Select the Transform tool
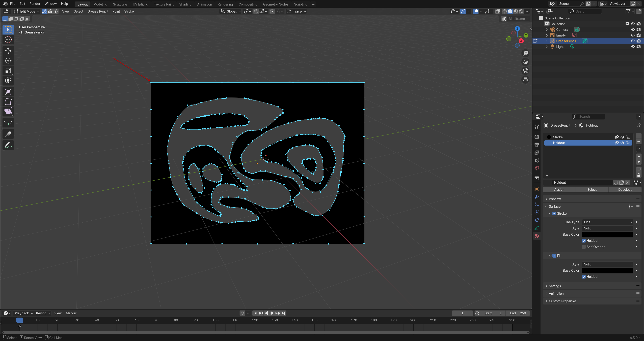Viewport: 644px width, 341px height. tap(8, 80)
